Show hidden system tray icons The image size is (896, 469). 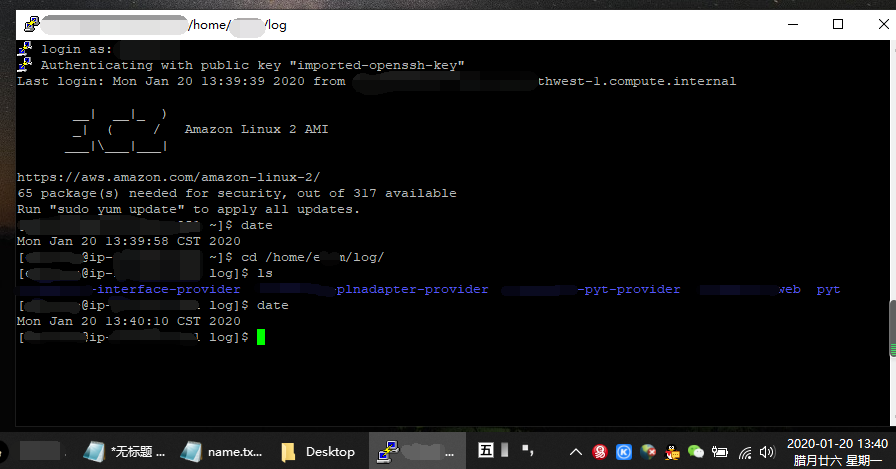[x=575, y=452]
